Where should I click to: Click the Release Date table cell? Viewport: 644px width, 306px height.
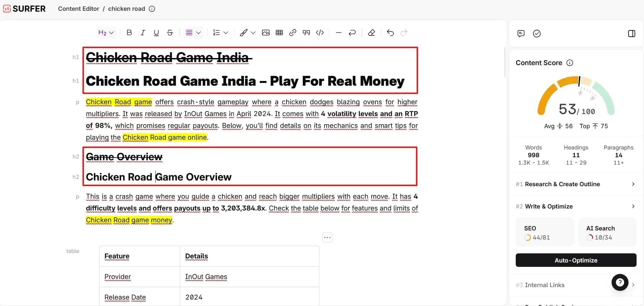(x=140, y=297)
